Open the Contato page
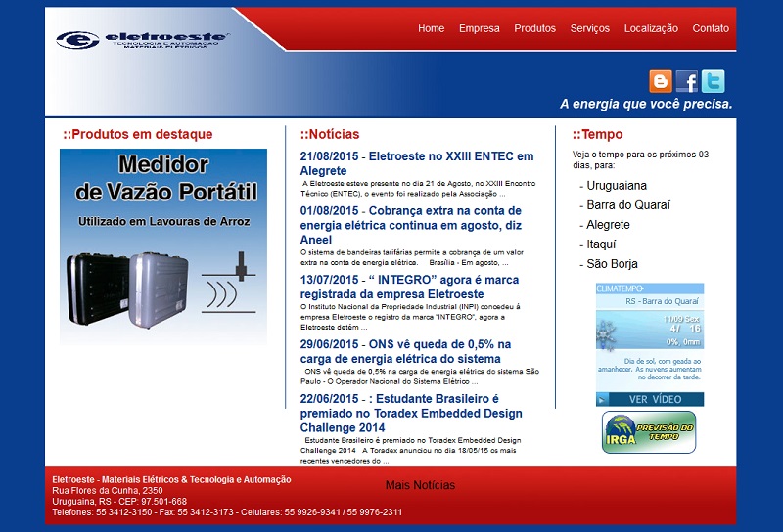 coord(711,28)
